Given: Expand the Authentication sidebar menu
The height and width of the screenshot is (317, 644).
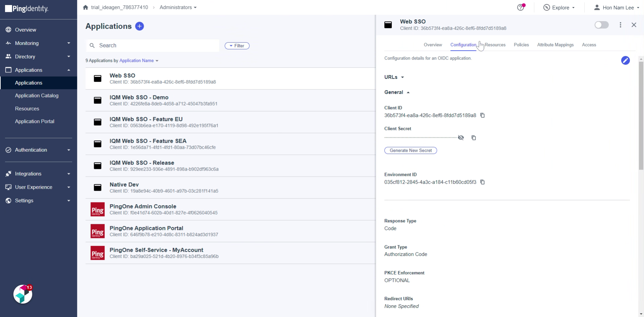Looking at the screenshot, I should tap(39, 150).
